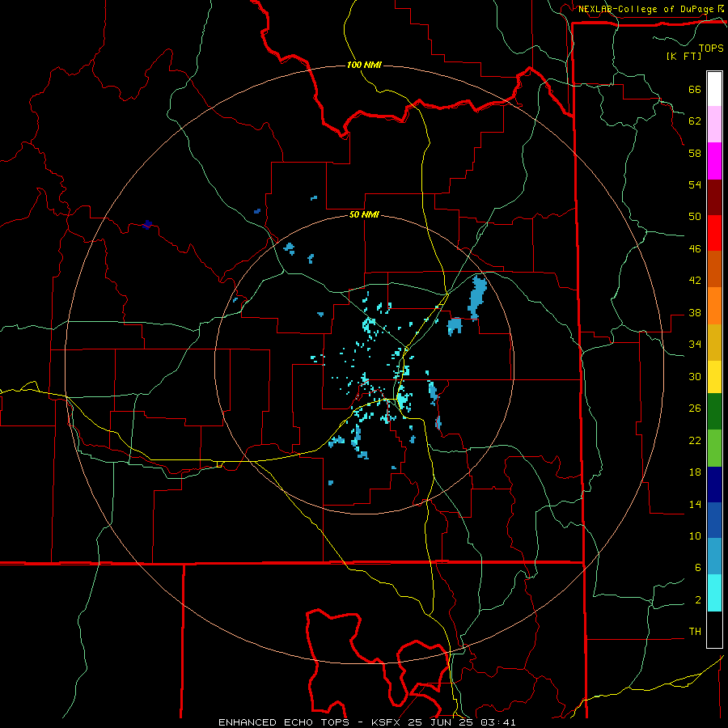Click the legend value '10'
The width and height of the screenshot is (728, 728).
[x=695, y=536]
